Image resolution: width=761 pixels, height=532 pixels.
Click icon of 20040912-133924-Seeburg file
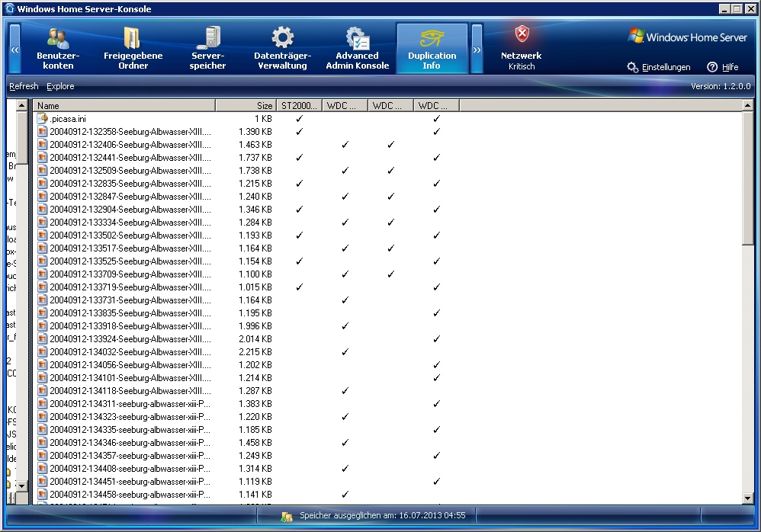(42, 339)
